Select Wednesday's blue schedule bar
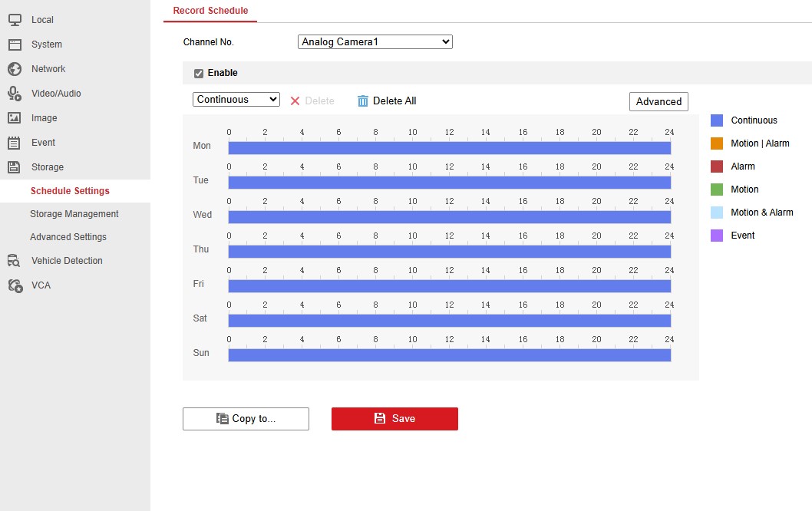Viewport: 812px width, 511px height. click(x=449, y=217)
